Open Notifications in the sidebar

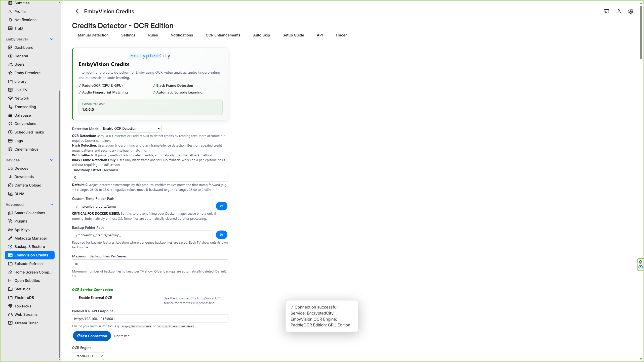pos(30,20)
